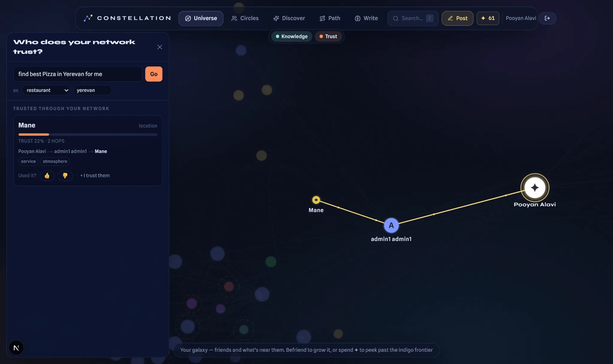Open the 61 star credits badge

click(x=488, y=18)
